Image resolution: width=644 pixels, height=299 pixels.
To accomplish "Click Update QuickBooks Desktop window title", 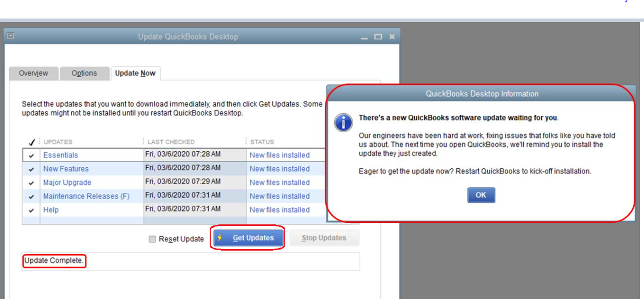I will (188, 37).
